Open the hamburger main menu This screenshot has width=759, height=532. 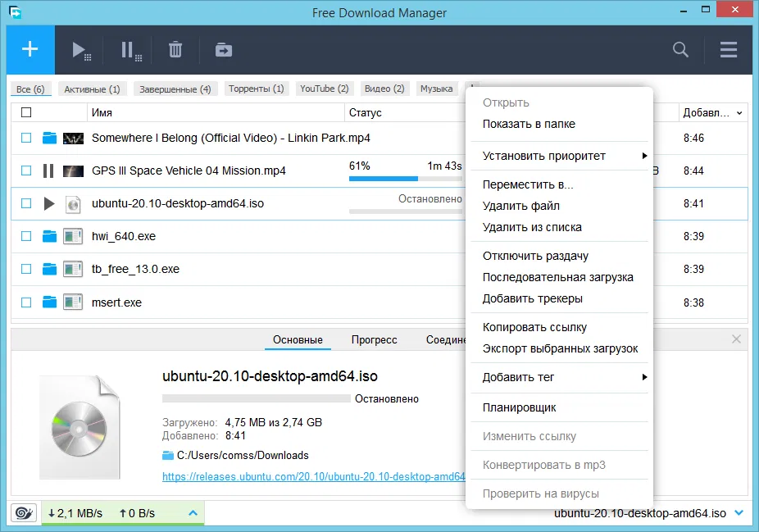[728, 49]
